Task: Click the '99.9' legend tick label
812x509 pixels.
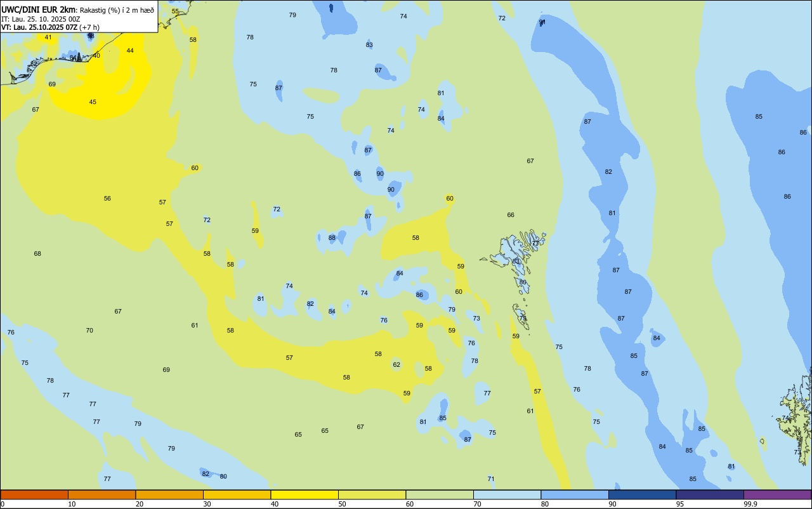Action: click(x=750, y=504)
